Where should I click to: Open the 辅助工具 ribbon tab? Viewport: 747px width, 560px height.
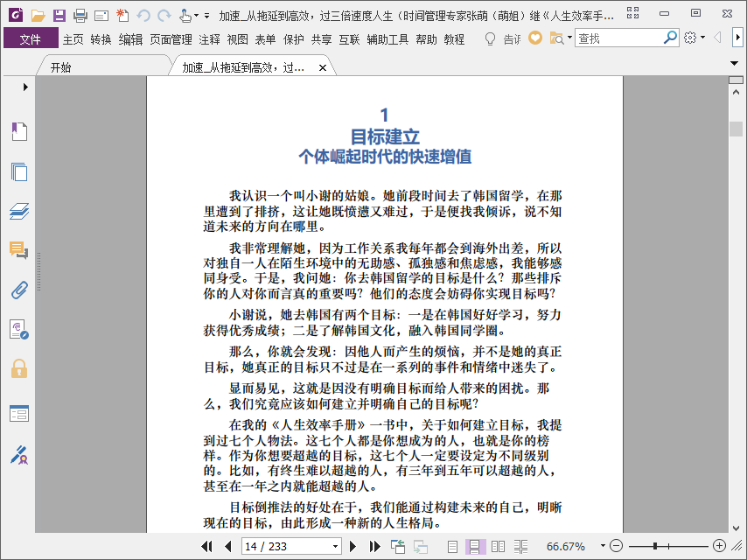pos(387,39)
